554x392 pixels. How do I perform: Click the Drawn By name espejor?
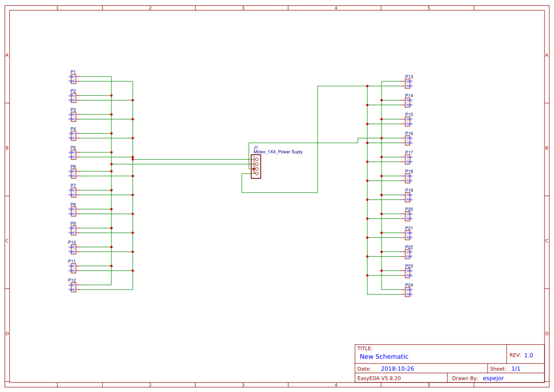coord(493,378)
